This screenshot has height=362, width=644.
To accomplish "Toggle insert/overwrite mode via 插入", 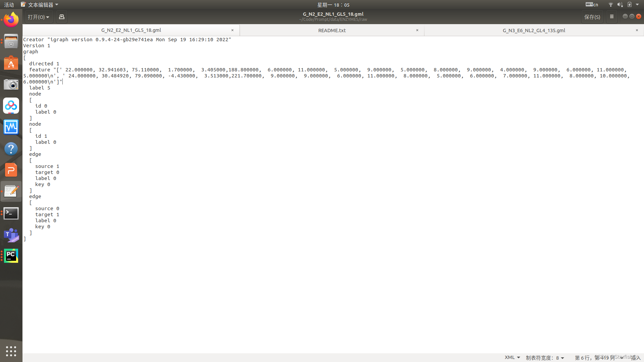I will (634, 358).
